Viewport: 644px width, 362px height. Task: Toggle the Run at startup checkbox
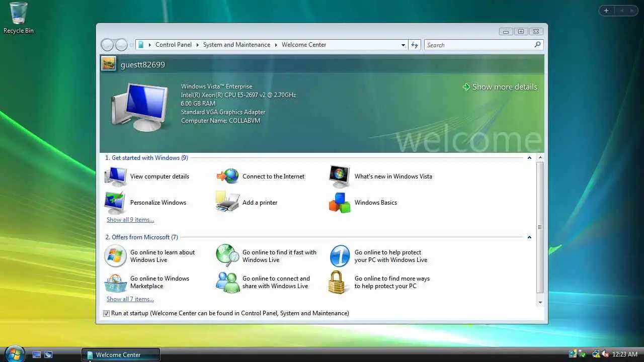[x=106, y=313]
